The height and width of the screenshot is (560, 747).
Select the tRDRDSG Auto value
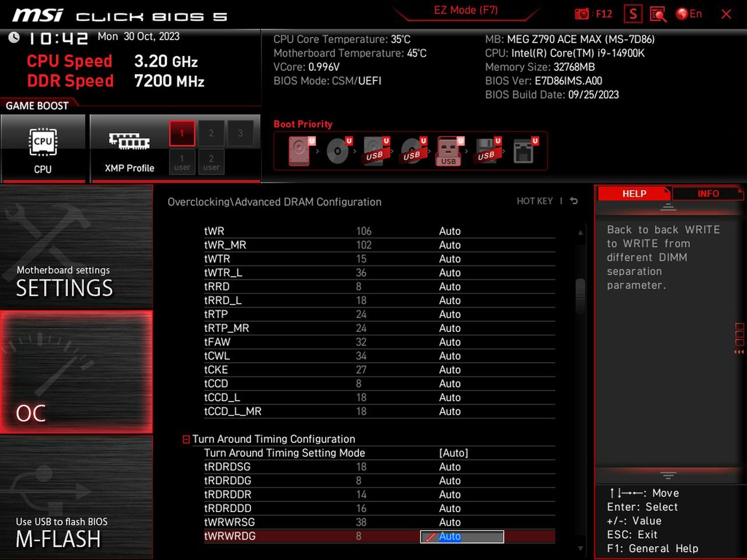click(450, 467)
